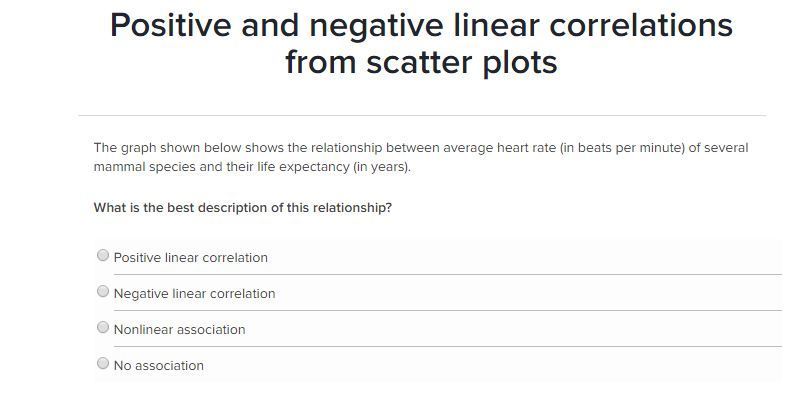Click the text "(in years)" in the description

[381, 167]
